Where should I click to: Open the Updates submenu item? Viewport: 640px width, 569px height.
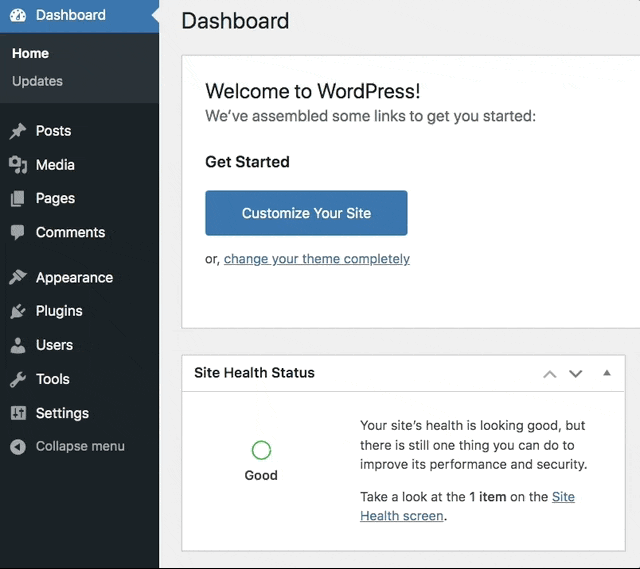[37, 81]
